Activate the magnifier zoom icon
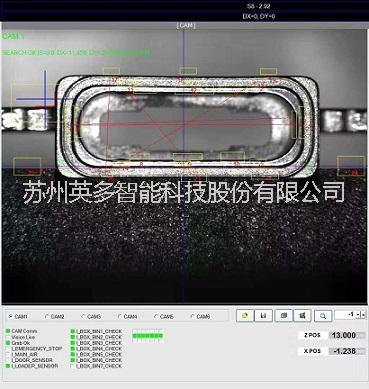Viewport: 369px width, 389px height. [323, 315]
